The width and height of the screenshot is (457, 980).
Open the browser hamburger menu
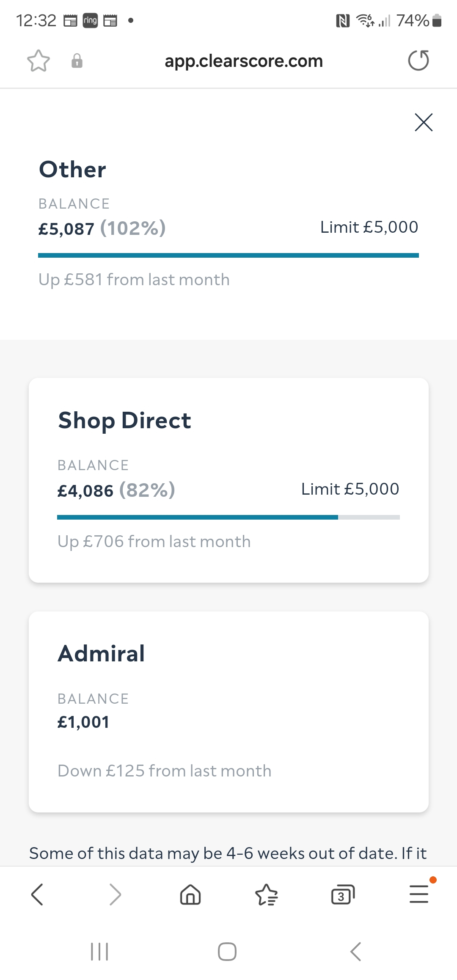[x=419, y=894]
